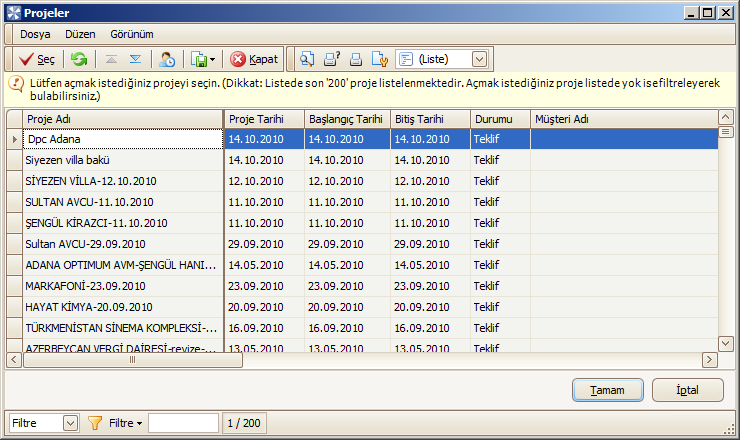This screenshot has width=740, height=440.
Task: Click scroll down arrow of vertical scrollbar
Action: 725,343
